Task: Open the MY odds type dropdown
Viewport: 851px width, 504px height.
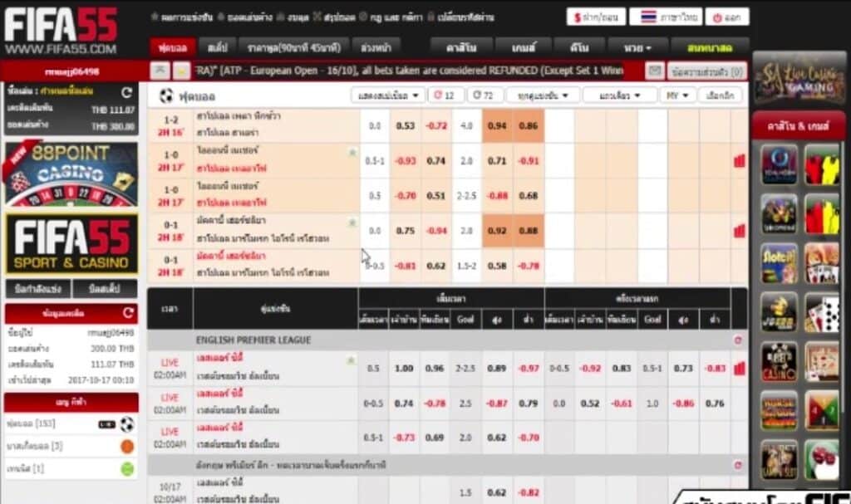Action: [676, 95]
